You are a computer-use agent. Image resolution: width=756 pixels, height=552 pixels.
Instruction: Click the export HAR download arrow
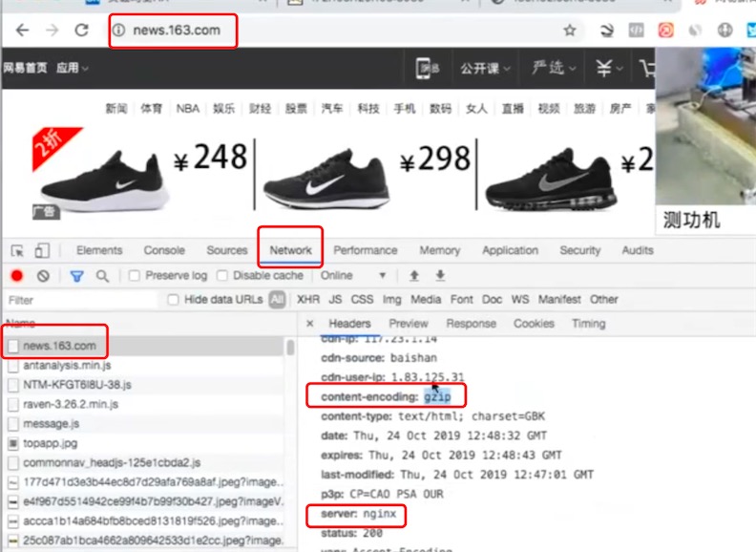click(440, 275)
